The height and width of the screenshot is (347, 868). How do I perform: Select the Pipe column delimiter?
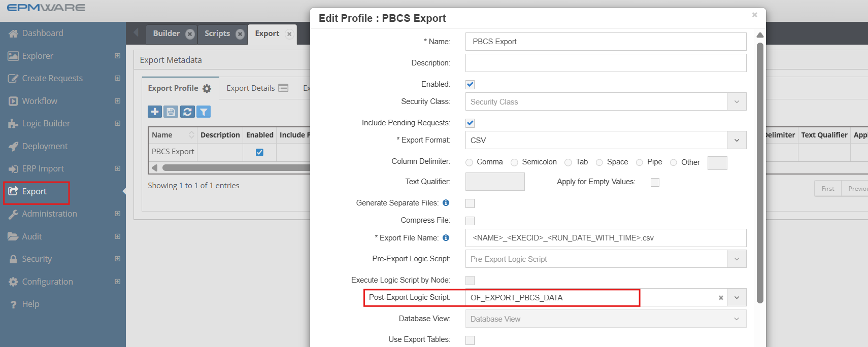pyautogui.click(x=640, y=162)
